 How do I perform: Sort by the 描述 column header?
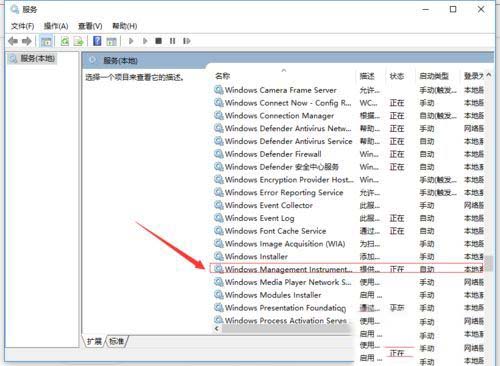pyautogui.click(x=367, y=76)
